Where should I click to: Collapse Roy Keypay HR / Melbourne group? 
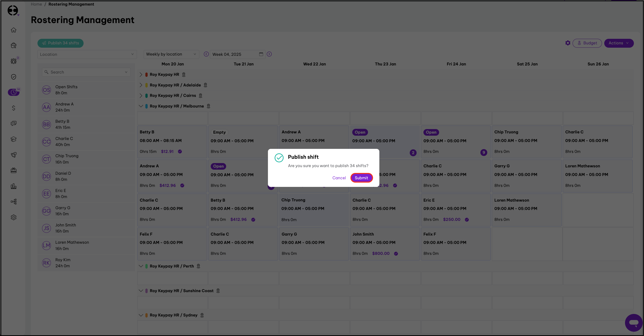(x=141, y=106)
